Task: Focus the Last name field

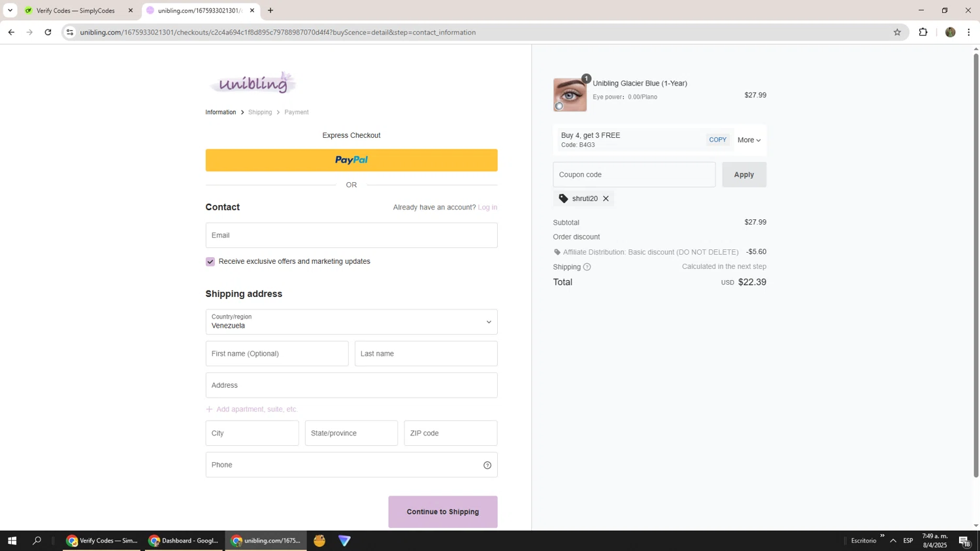Action: tap(426, 354)
